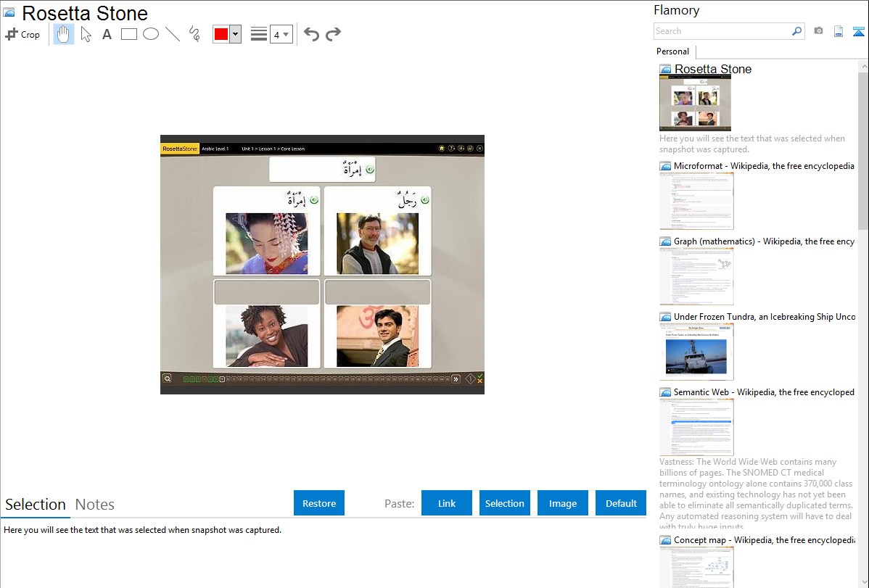Select the ellipse drawing tool

pyautogui.click(x=151, y=34)
